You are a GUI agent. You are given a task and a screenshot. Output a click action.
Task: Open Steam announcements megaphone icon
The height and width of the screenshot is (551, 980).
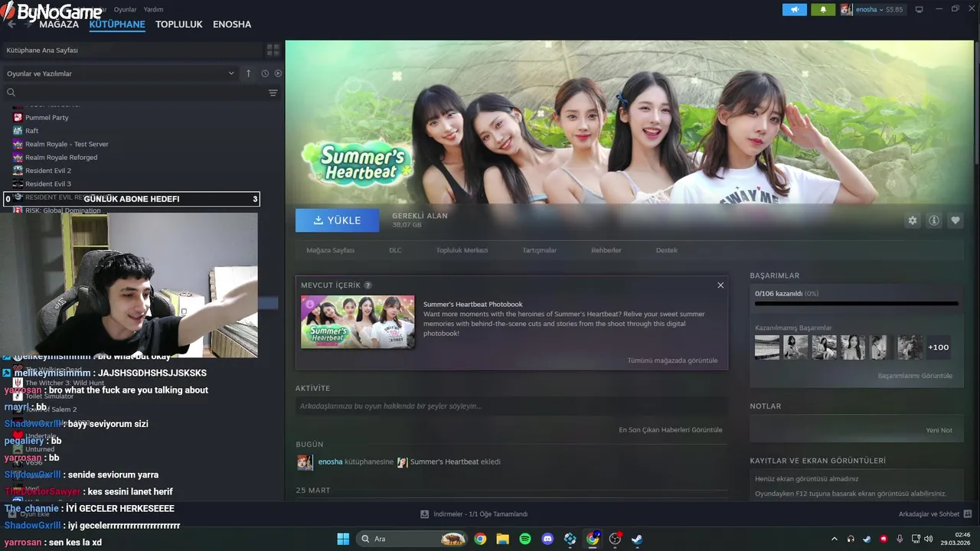click(794, 9)
